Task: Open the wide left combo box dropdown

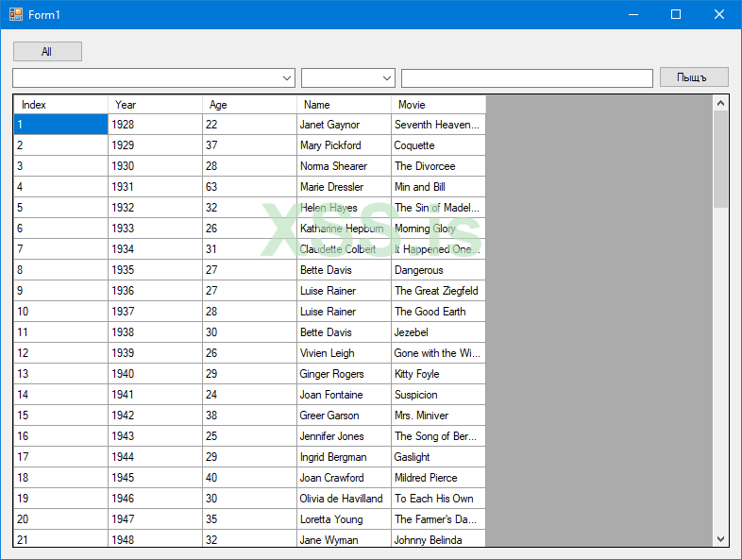Action: [x=288, y=78]
